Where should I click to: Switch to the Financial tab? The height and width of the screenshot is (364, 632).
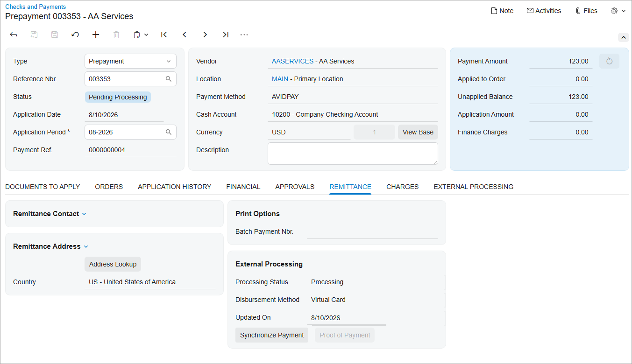(x=243, y=187)
